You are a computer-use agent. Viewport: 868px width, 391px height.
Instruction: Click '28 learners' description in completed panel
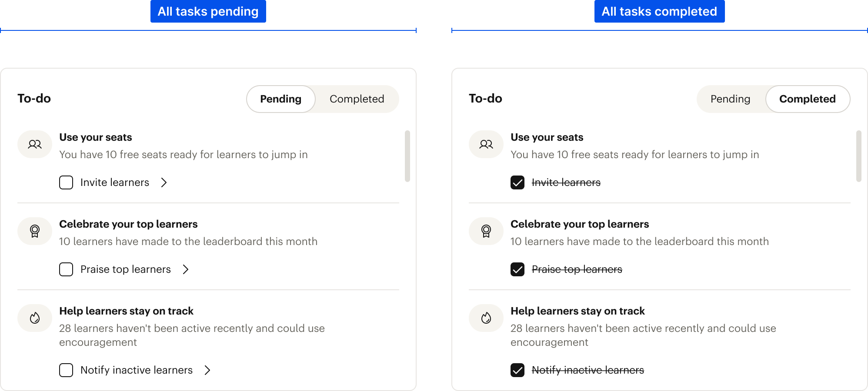tap(643, 335)
